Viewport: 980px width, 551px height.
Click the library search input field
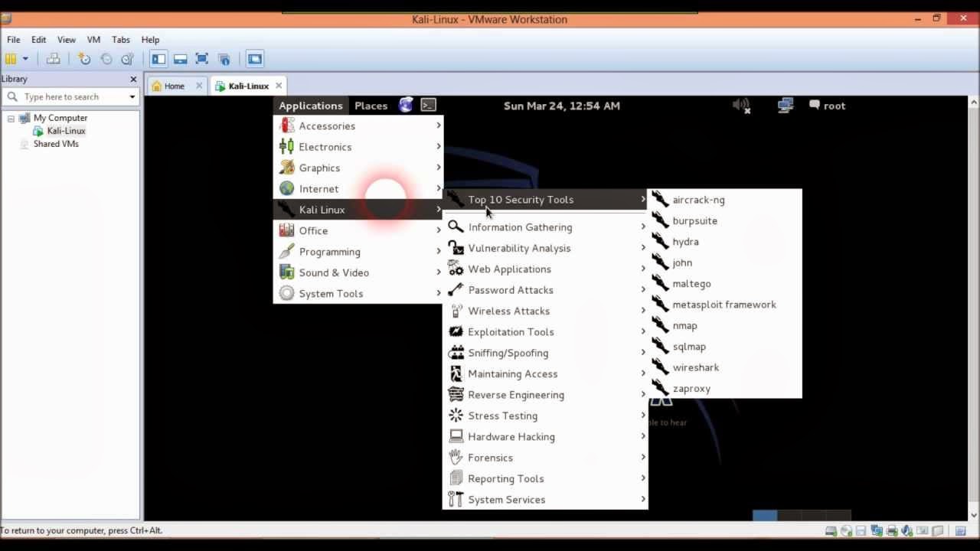[69, 97]
